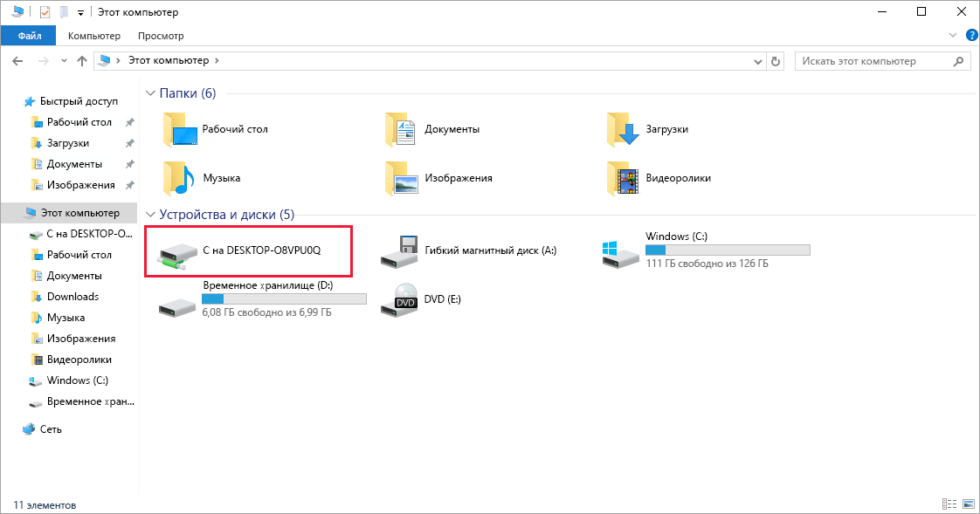Refresh the current folder view

776,61
